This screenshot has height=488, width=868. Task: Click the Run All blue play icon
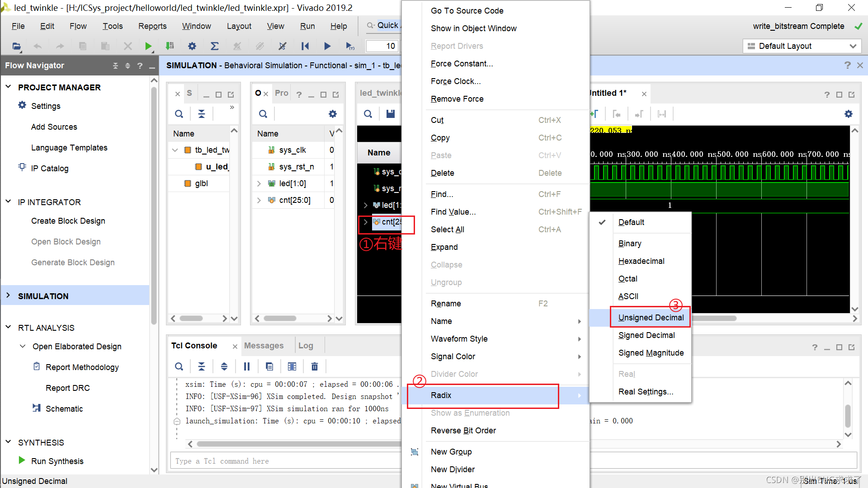click(x=327, y=46)
